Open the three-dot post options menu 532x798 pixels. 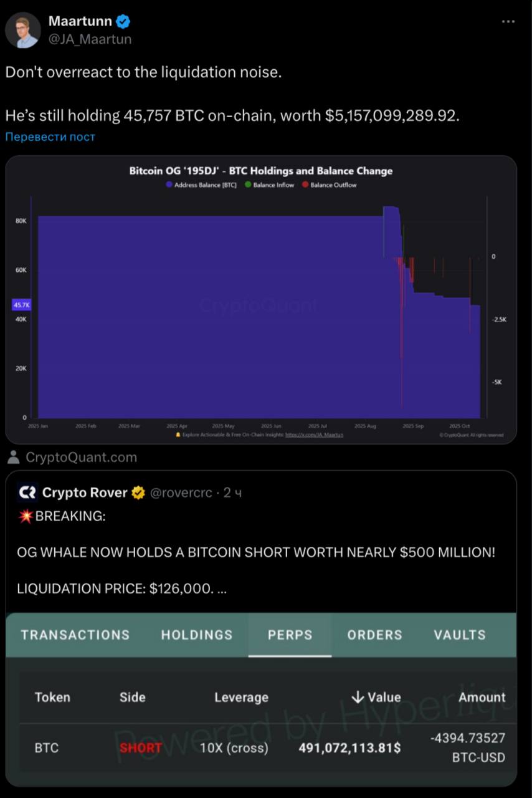508,22
